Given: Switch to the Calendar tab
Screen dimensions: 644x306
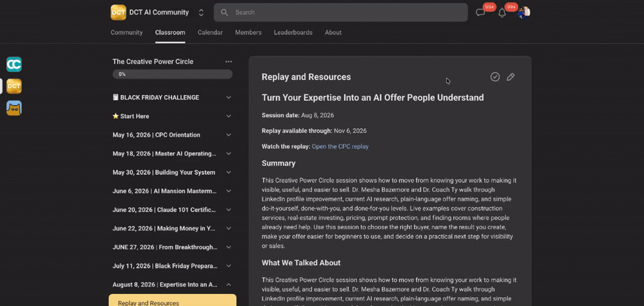Looking at the screenshot, I should (x=210, y=33).
